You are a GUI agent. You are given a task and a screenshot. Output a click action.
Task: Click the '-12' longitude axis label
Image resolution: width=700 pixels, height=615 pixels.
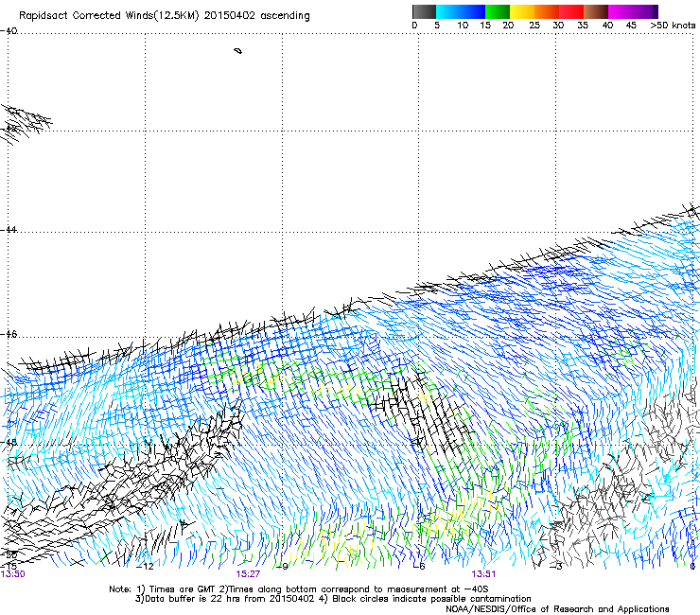click(x=145, y=567)
